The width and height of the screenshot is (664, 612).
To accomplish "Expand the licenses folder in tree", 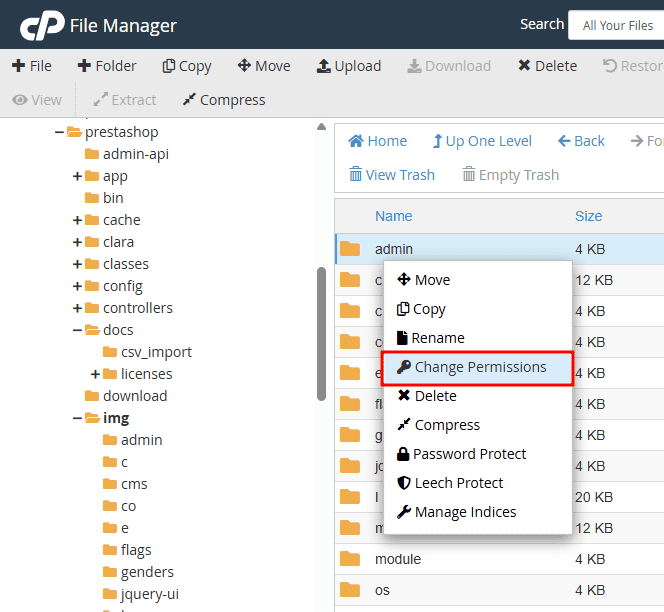I will pos(95,374).
